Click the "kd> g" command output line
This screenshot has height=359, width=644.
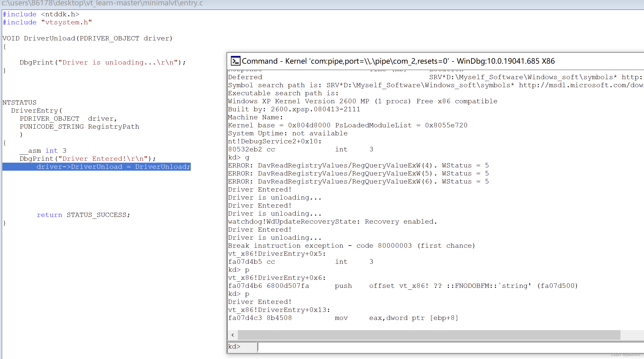coord(238,157)
